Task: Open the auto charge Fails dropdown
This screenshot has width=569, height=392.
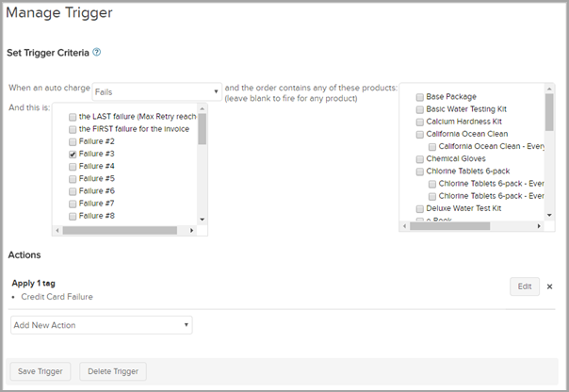Action: pos(156,91)
